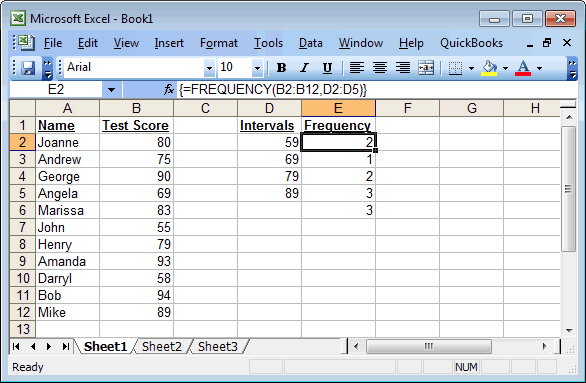Select the Intervals header cell

tap(269, 125)
